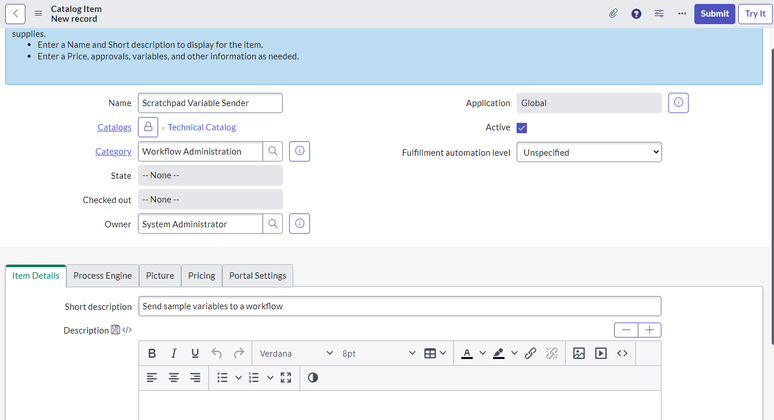Insert a numbered list
Image resolution: width=774 pixels, height=420 pixels.
click(254, 378)
